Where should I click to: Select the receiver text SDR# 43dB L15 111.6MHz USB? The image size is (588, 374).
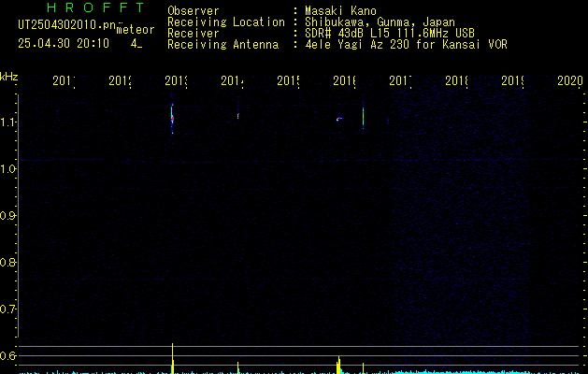pos(390,34)
